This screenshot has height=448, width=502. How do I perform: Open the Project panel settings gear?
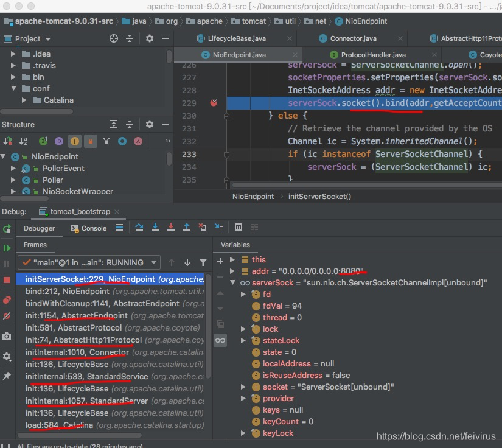150,39
